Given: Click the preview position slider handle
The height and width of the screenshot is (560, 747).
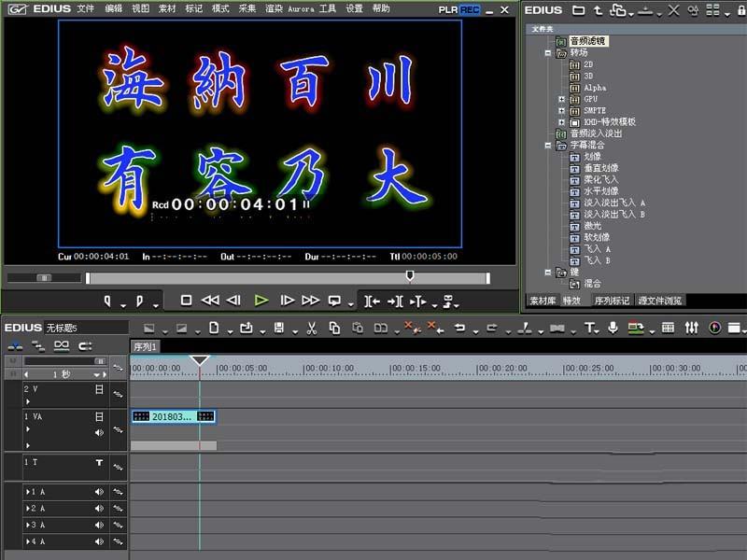Looking at the screenshot, I should pyautogui.click(x=409, y=275).
